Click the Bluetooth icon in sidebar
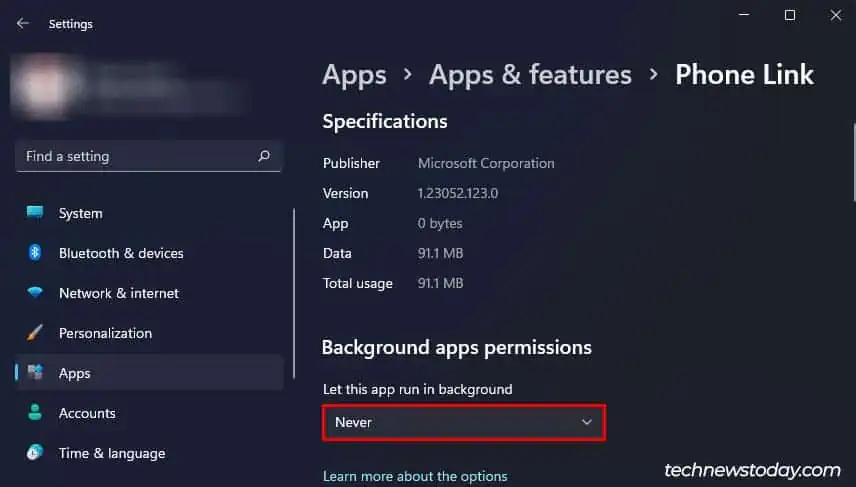856x487 pixels. tap(35, 252)
